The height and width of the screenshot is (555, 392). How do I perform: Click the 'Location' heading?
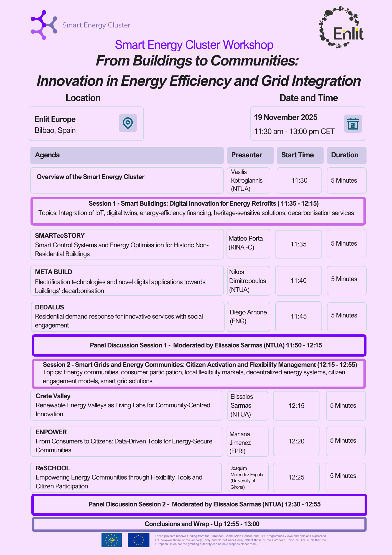[x=83, y=98]
